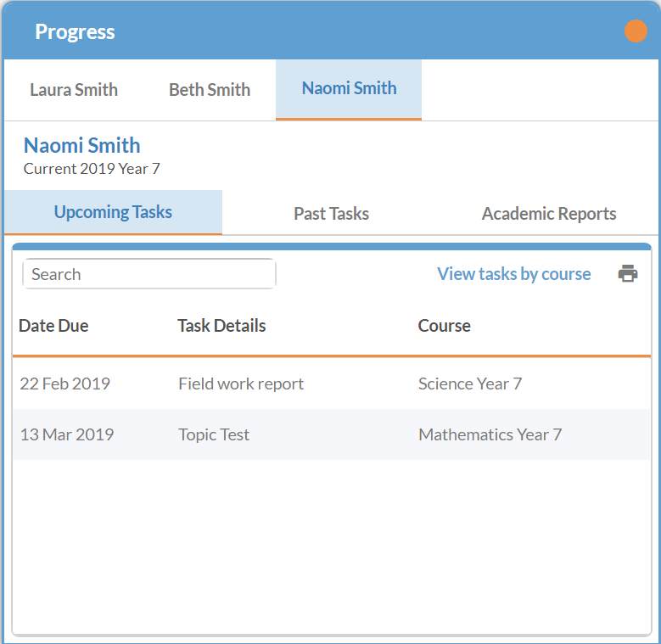Select the Naomi Smith tab
This screenshot has width=661, height=644.
349,89
